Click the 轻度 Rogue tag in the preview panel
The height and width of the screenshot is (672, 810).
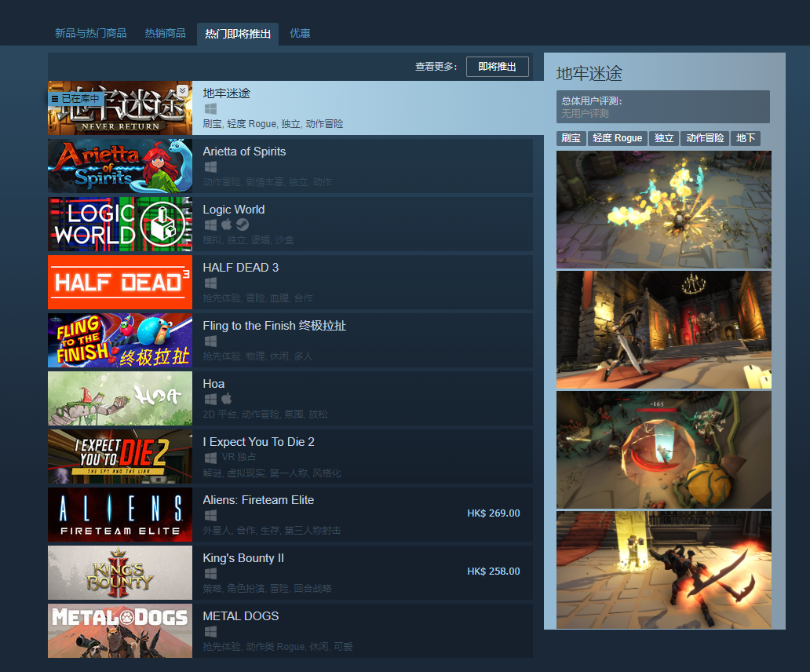coord(618,138)
